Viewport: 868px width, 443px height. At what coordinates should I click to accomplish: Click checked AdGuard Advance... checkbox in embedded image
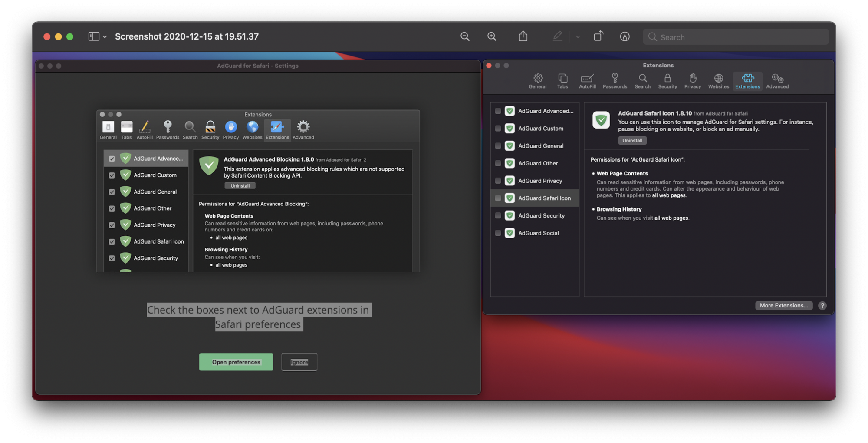point(112,159)
